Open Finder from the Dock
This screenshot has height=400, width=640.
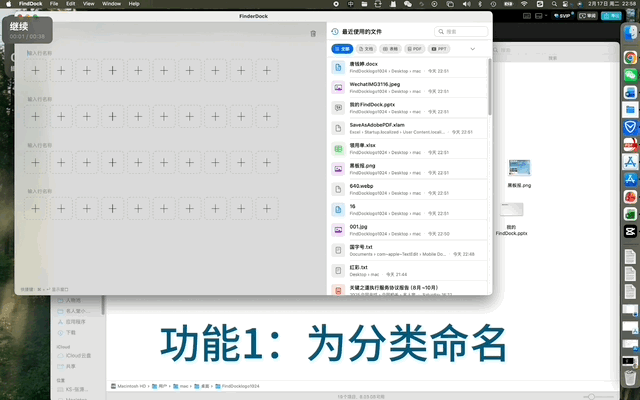(x=630, y=33)
